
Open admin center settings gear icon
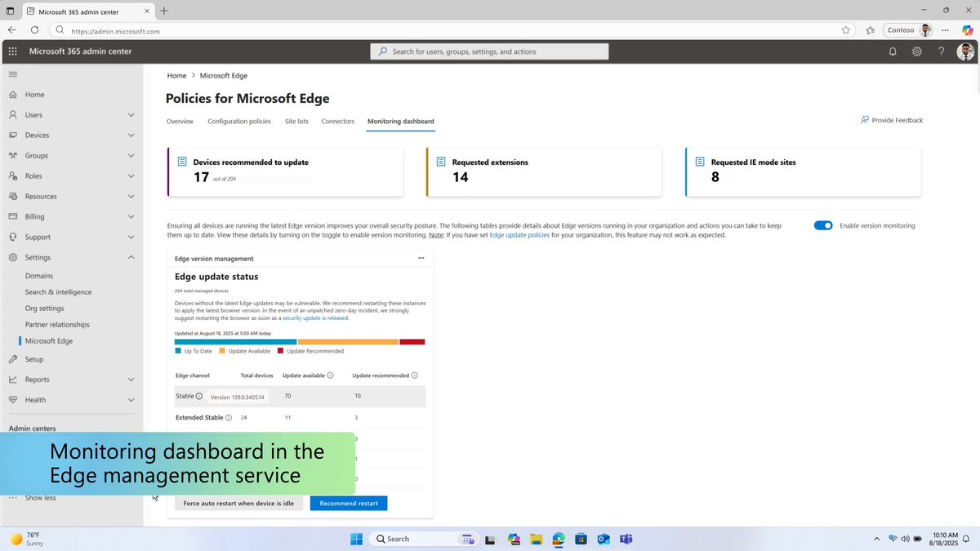tap(917, 51)
